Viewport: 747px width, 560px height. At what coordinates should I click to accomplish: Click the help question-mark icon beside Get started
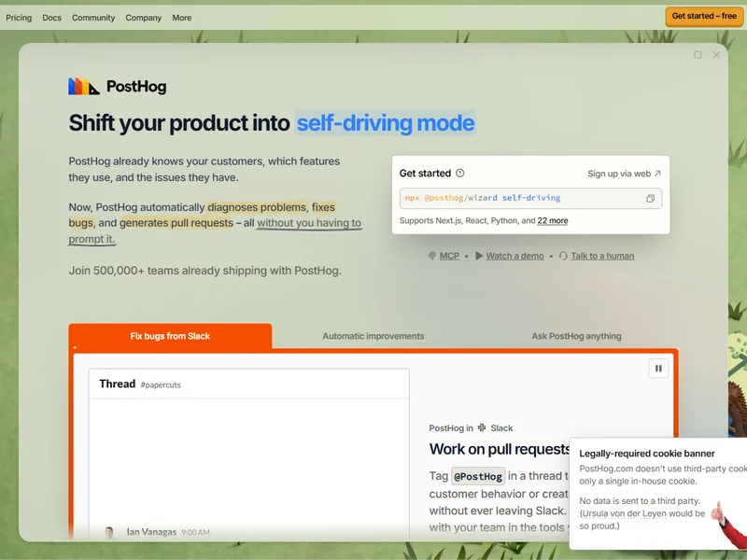click(x=459, y=174)
